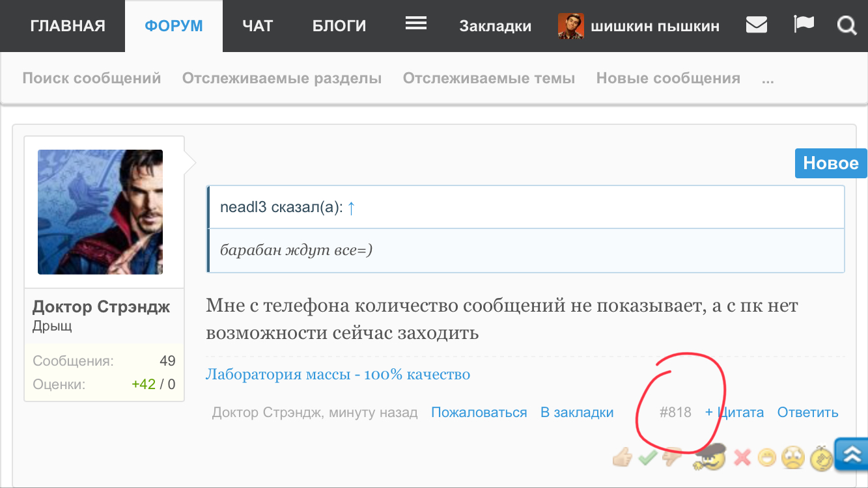The height and width of the screenshot is (488, 868).
Task: Click the Ответить link
Action: (x=807, y=413)
